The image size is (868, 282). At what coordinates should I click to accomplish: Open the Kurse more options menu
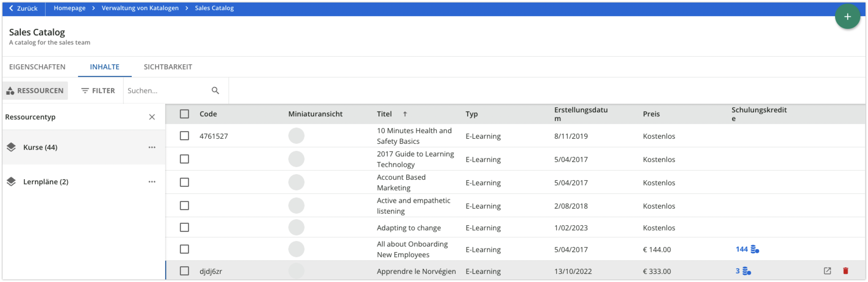coord(152,147)
